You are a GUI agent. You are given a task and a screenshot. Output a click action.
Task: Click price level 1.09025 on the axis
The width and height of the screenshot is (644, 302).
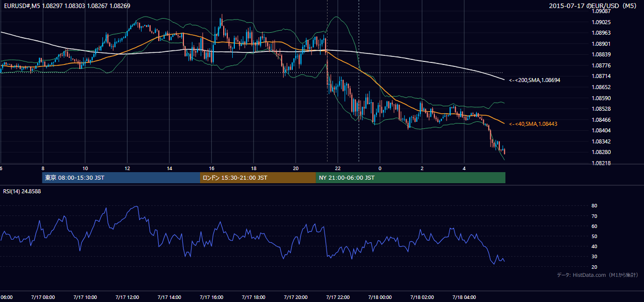[x=602, y=22]
